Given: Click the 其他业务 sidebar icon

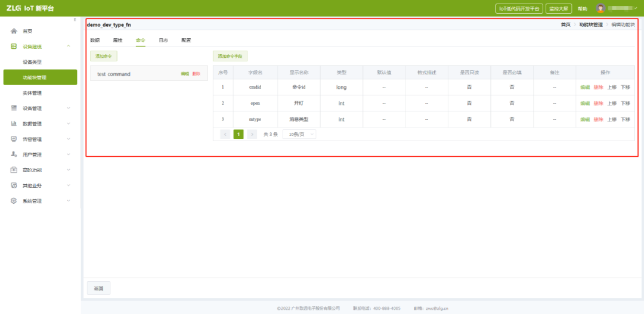Looking at the screenshot, I should coord(14,185).
